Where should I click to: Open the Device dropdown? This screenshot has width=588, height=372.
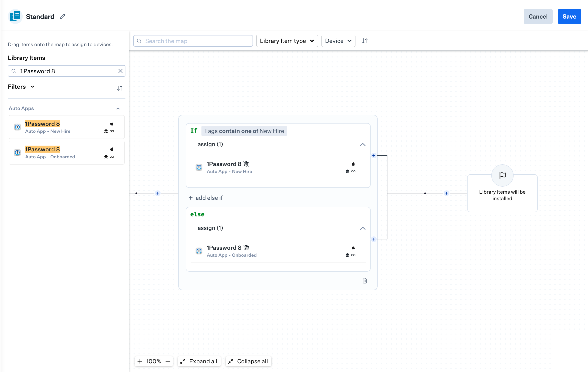pos(338,41)
